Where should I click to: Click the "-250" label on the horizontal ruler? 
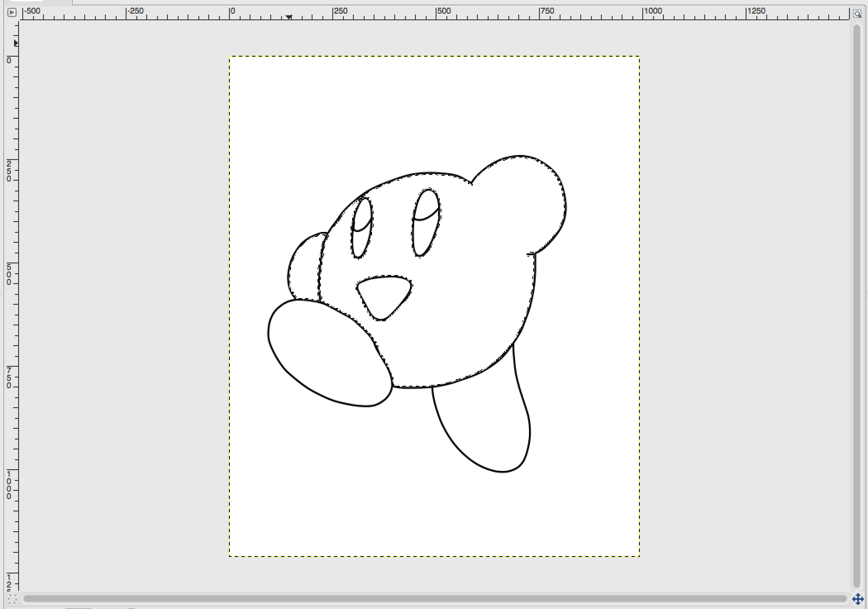135,11
